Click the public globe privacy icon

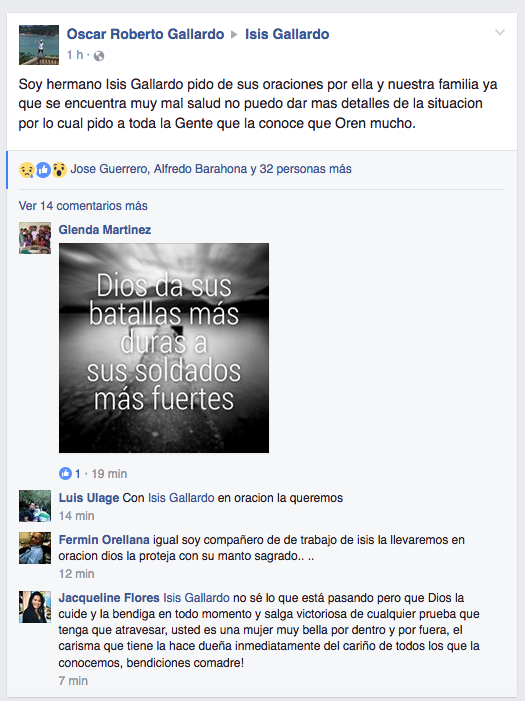tap(99, 56)
